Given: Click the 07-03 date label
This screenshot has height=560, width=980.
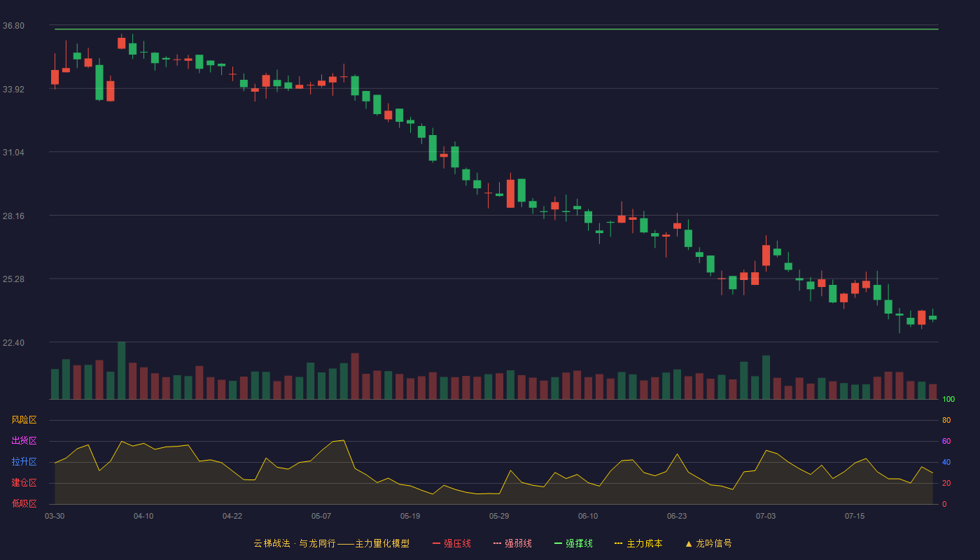Looking at the screenshot, I should click(x=766, y=516).
